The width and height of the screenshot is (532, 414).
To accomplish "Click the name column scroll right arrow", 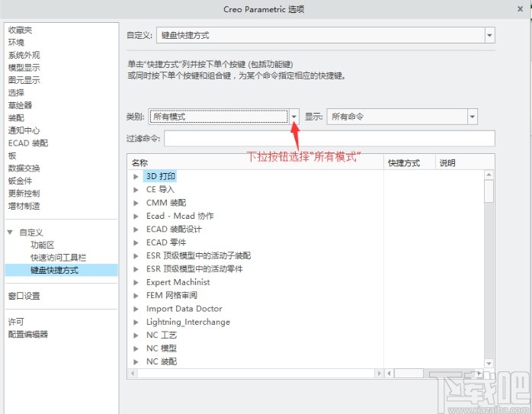I will [x=379, y=374].
